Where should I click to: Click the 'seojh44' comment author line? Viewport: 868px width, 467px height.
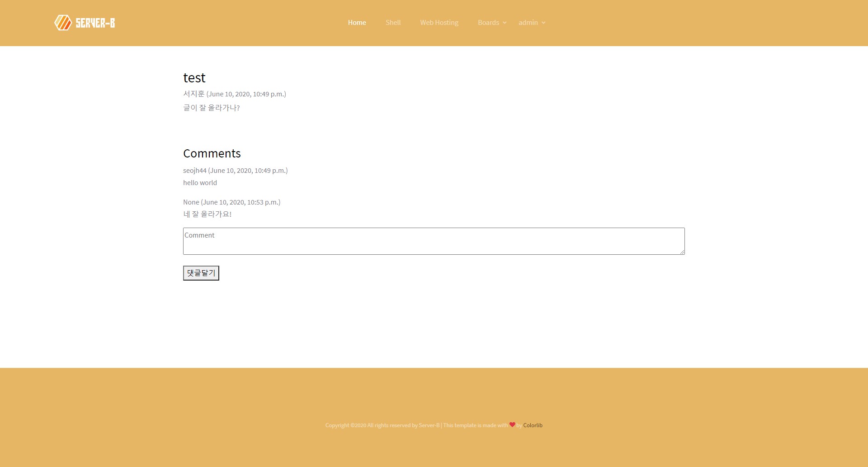point(235,171)
